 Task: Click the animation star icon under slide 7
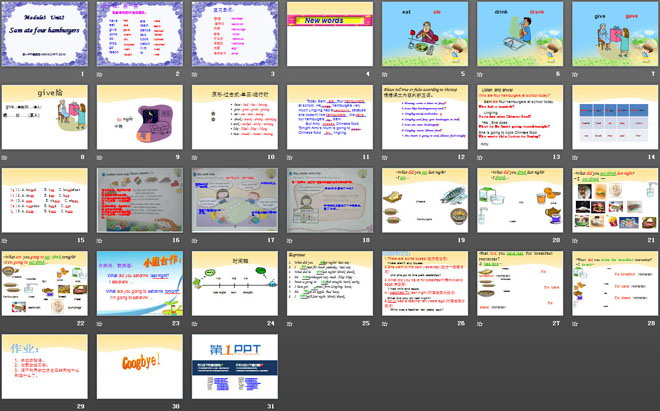[x=575, y=75]
